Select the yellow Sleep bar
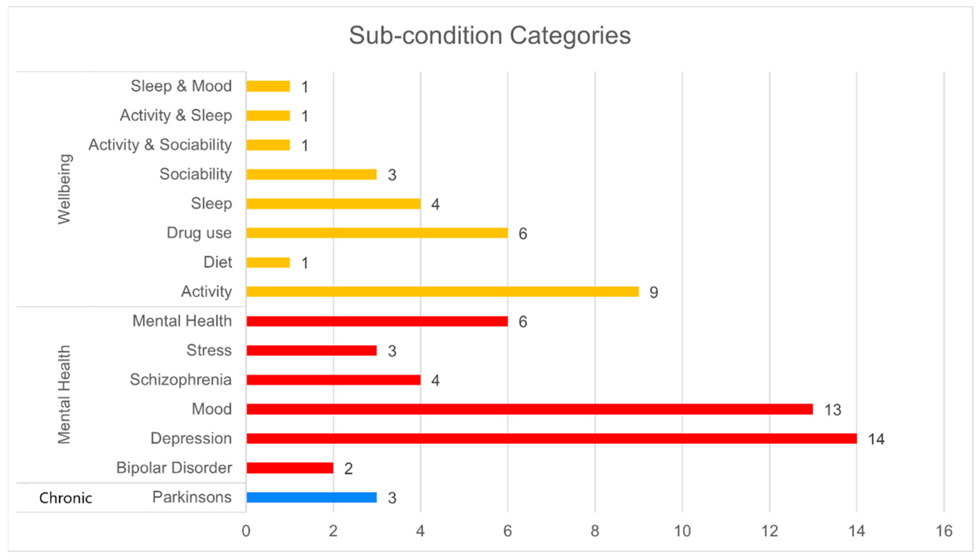Viewport: 980px width, 560px height. (334, 204)
